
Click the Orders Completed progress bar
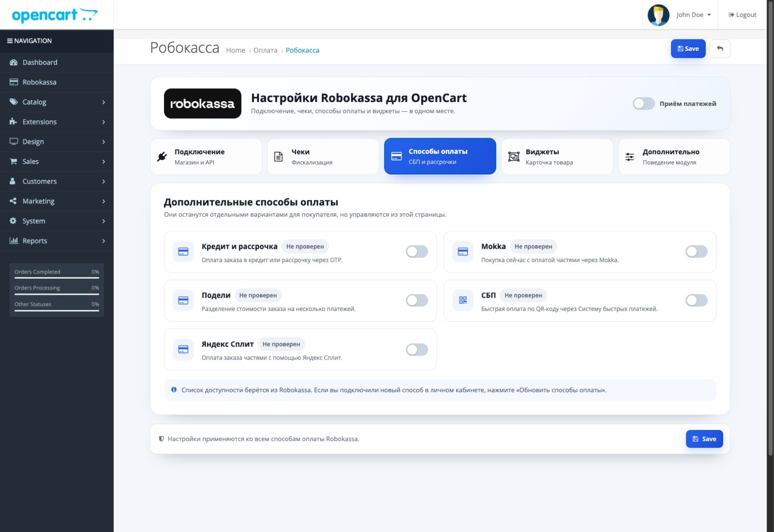(57, 278)
